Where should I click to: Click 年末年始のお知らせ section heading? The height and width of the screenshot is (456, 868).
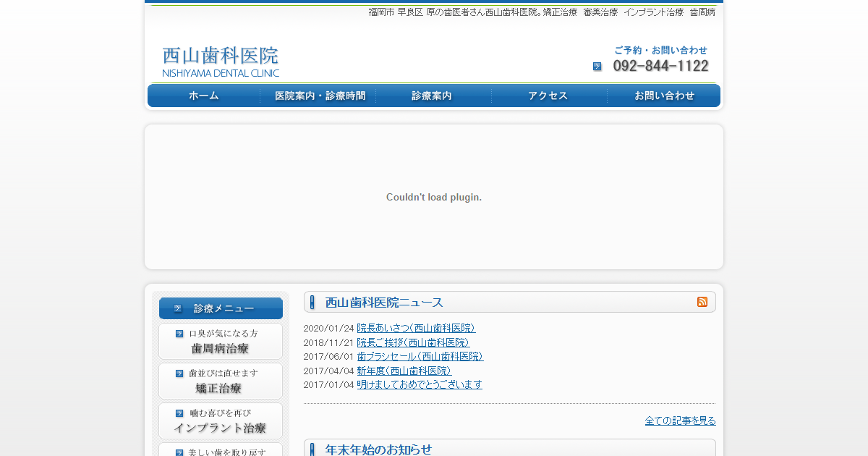pyautogui.click(x=378, y=449)
